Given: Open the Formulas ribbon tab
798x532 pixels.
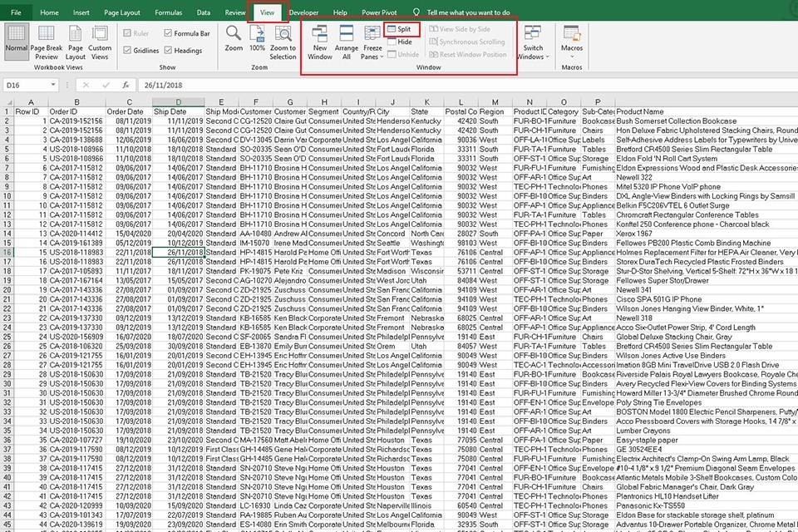Looking at the screenshot, I should pyautogui.click(x=168, y=13).
